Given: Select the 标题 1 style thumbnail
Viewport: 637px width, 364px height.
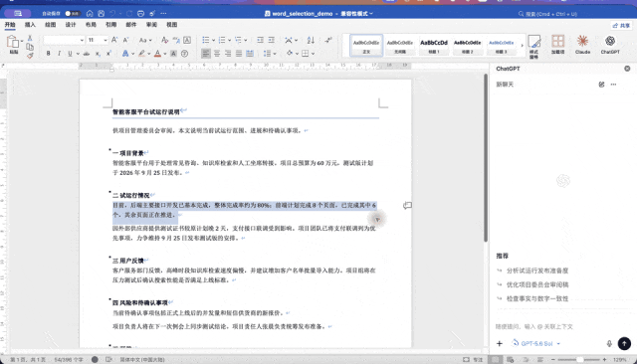Looking at the screenshot, I should click(x=434, y=46).
